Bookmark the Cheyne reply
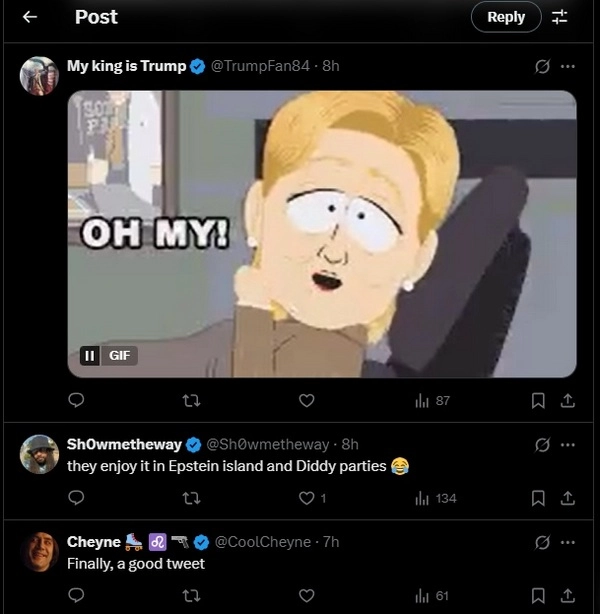 point(538,596)
